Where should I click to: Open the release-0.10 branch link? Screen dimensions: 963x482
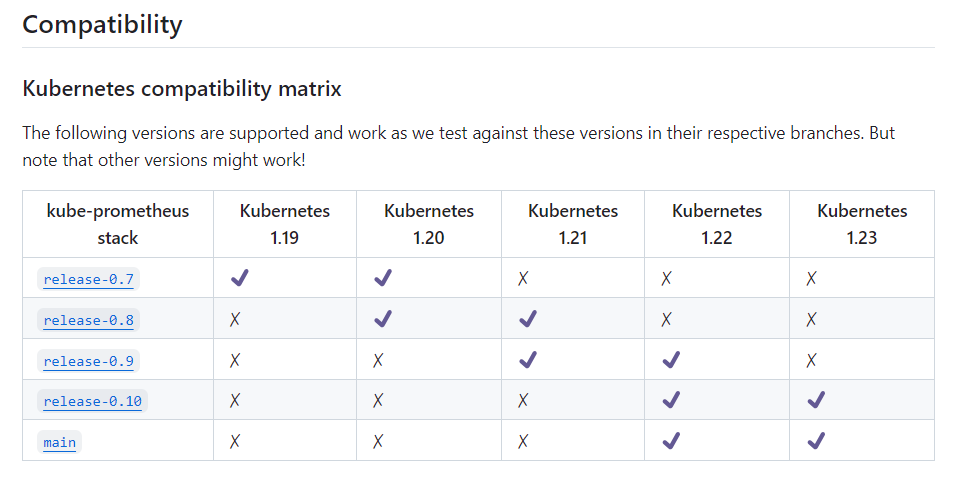pyautogui.click(x=93, y=402)
